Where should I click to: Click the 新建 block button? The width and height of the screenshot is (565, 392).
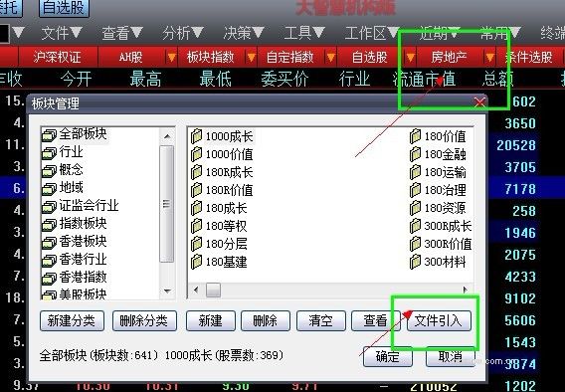tap(211, 320)
